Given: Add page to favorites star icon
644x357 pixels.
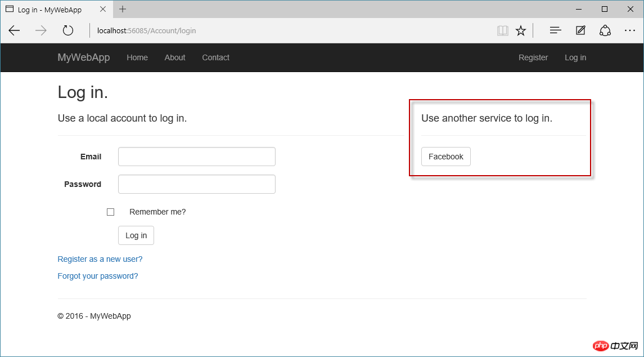Looking at the screenshot, I should 521,30.
